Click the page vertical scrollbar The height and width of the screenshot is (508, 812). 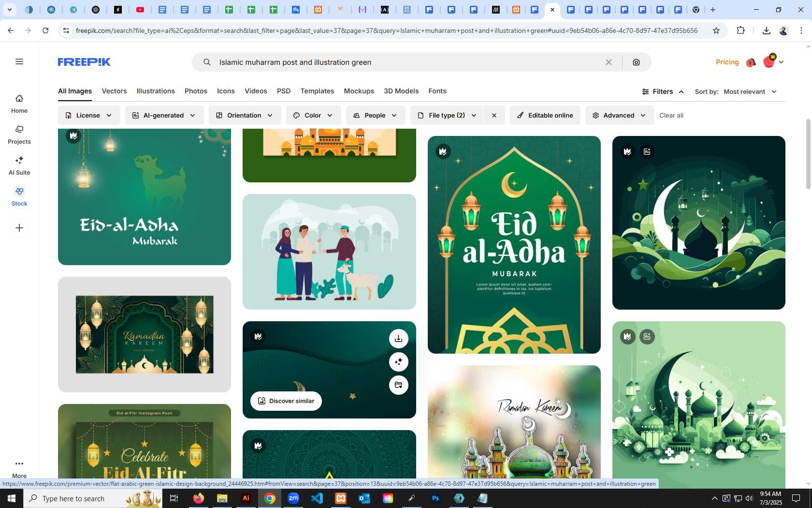pos(808,154)
